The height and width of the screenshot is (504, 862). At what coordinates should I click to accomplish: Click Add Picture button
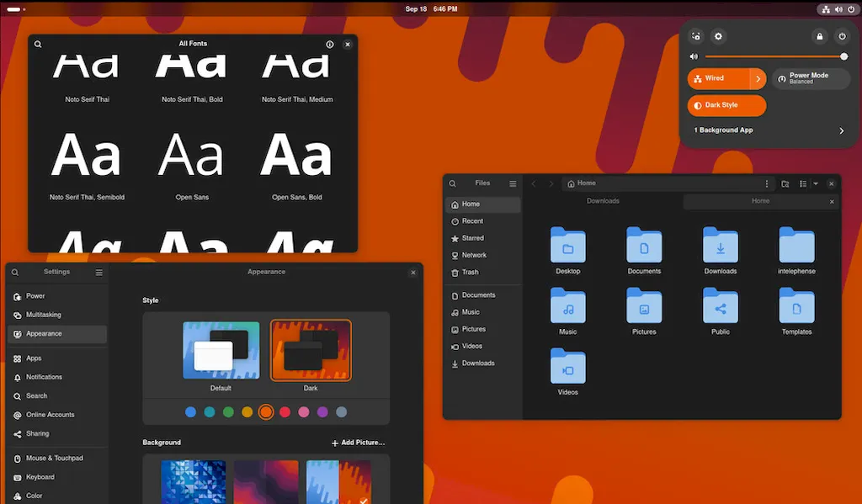point(358,443)
